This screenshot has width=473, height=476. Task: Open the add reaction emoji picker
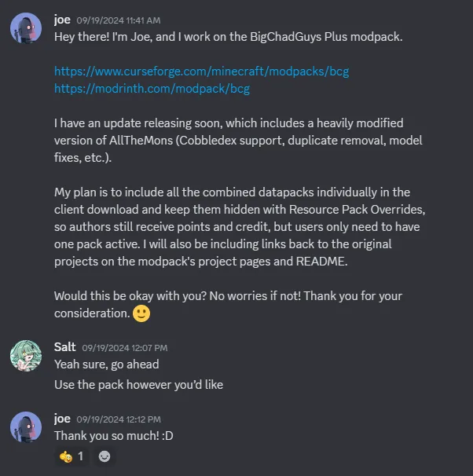tap(104, 456)
